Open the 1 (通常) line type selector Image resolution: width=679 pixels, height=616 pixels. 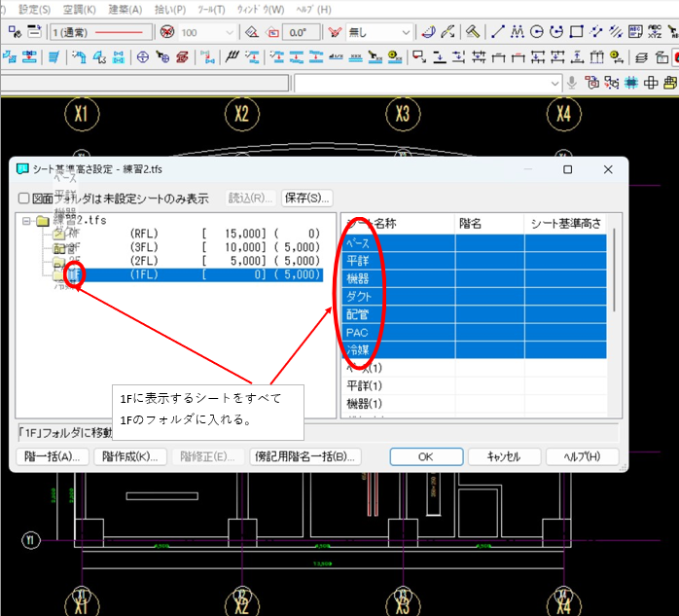[x=101, y=32]
